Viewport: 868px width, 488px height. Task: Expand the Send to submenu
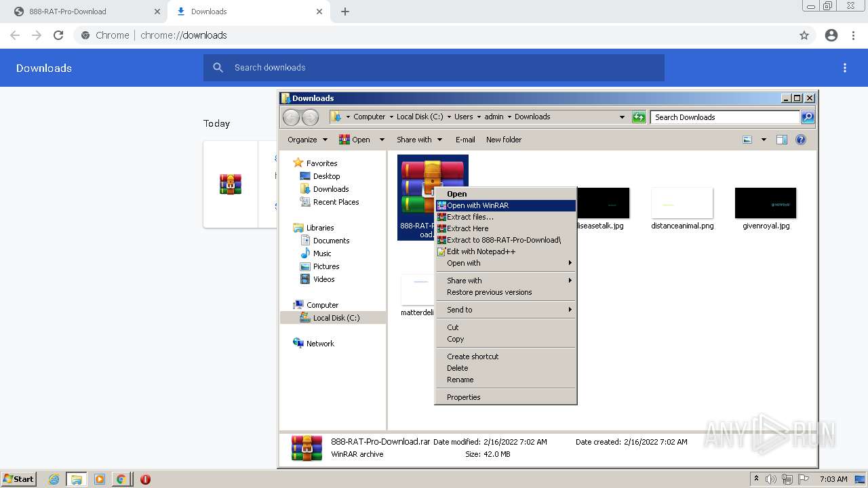[506, 310]
